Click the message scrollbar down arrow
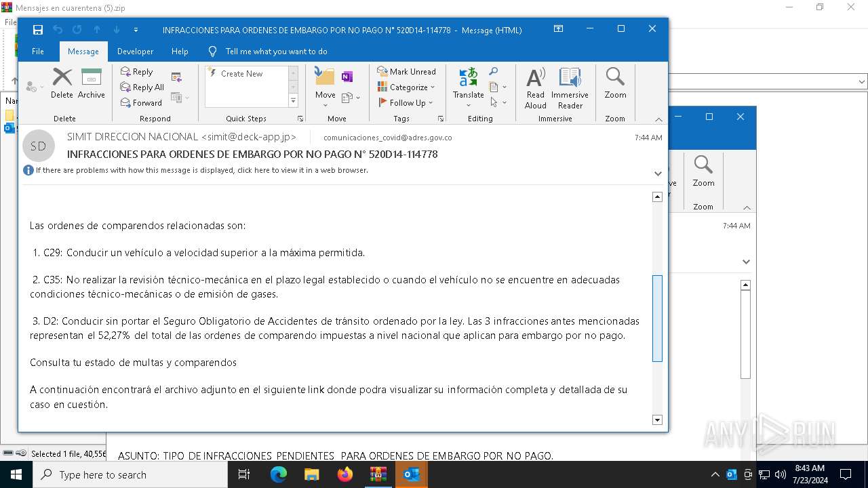 pyautogui.click(x=657, y=420)
